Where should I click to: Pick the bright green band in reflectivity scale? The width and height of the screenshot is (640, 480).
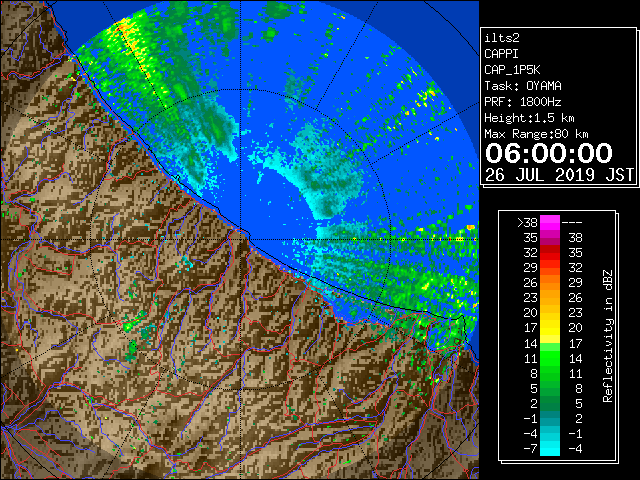(550, 358)
